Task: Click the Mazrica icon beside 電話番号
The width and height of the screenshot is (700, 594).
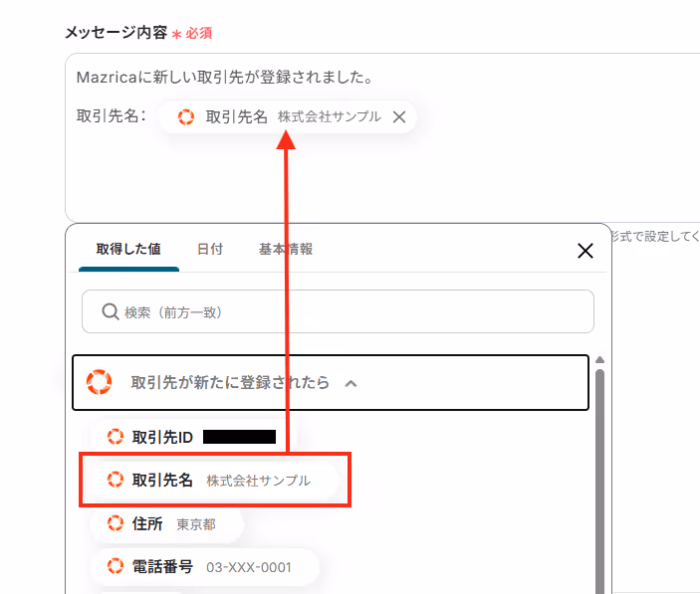Action: coord(116,566)
